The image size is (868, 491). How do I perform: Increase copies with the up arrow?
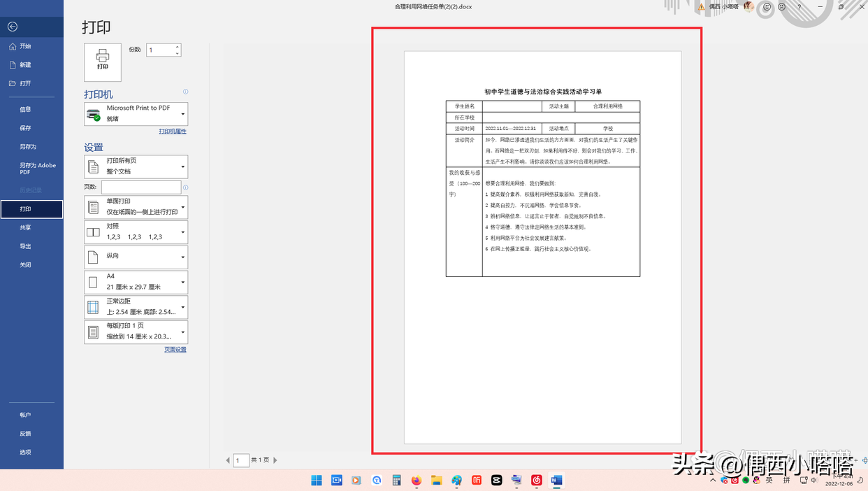177,47
